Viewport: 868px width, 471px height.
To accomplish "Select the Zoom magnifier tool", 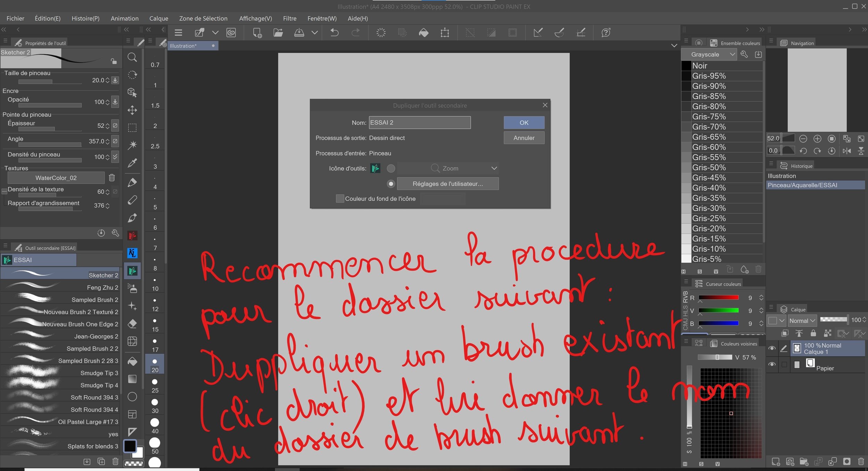I will tap(132, 57).
